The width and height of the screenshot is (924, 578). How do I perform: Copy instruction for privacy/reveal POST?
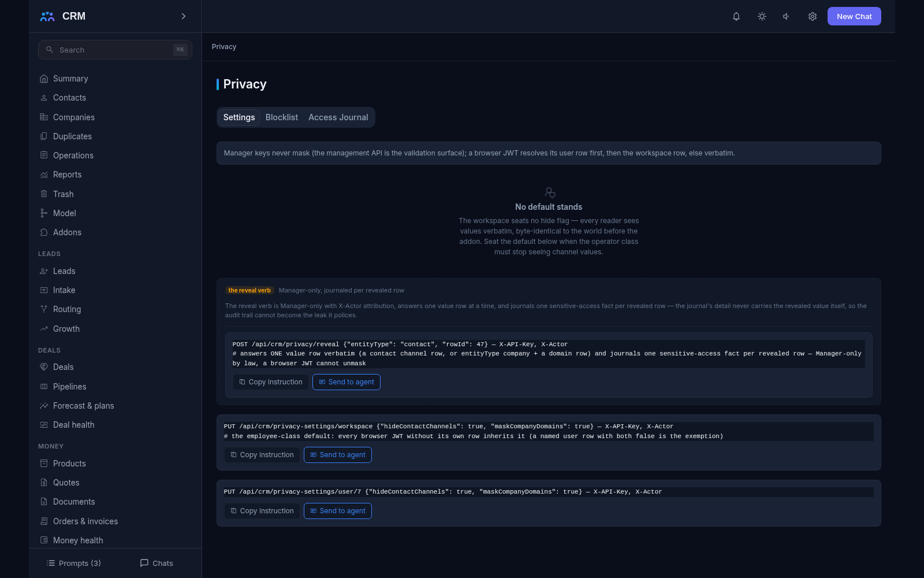click(x=271, y=382)
